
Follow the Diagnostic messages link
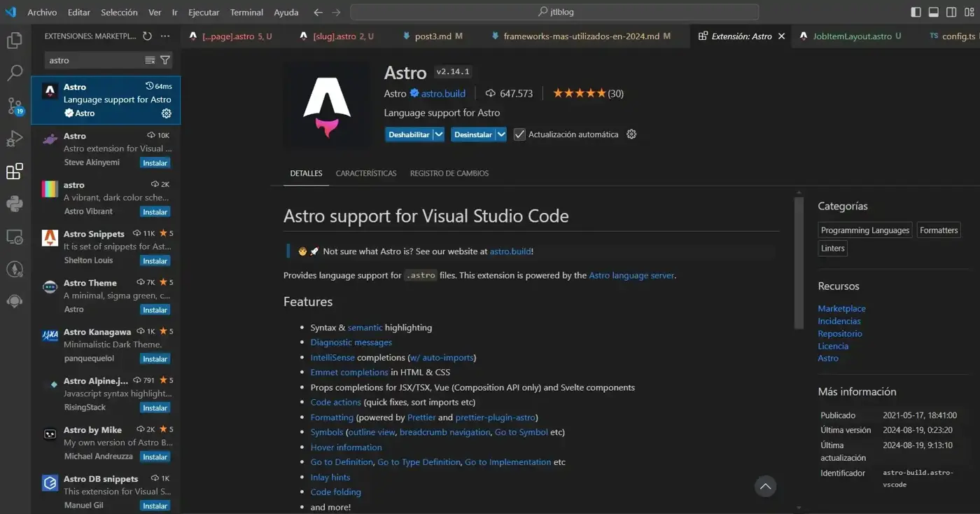click(351, 342)
